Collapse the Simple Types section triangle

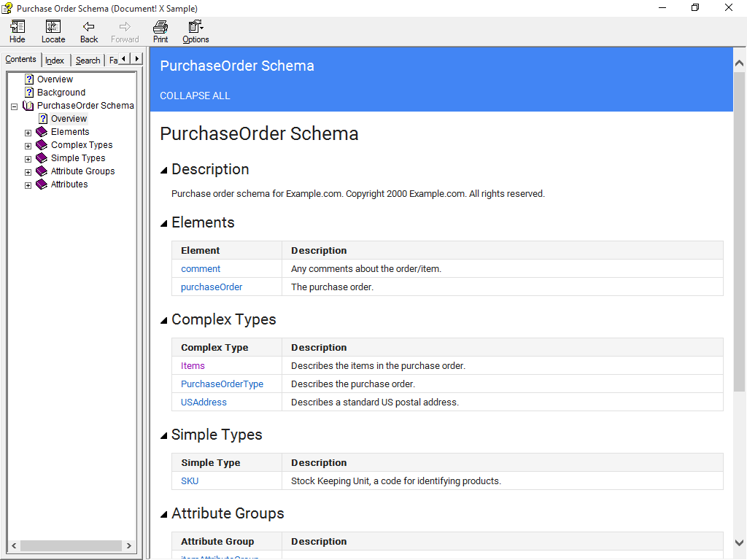pyautogui.click(x=164, y=436)
